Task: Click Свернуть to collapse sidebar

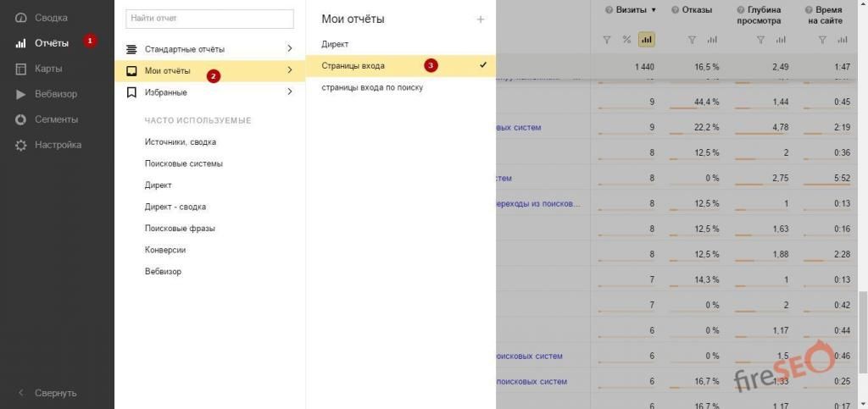Action: click(55, 393)
